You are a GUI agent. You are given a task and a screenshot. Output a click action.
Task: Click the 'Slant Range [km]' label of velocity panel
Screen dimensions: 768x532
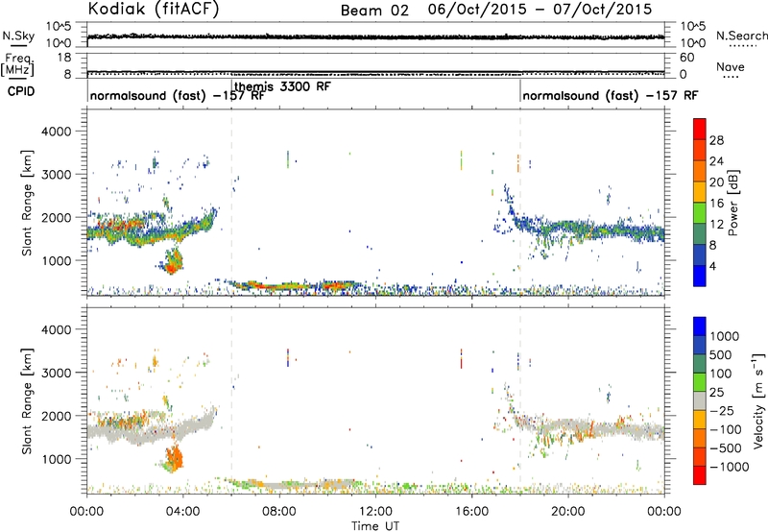click(27, 401)
